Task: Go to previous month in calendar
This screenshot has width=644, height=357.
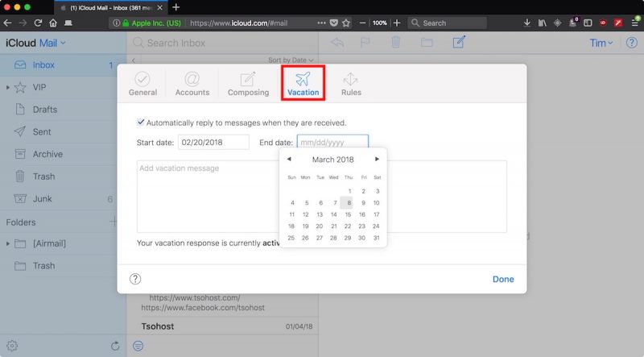Action: [289, 160]
